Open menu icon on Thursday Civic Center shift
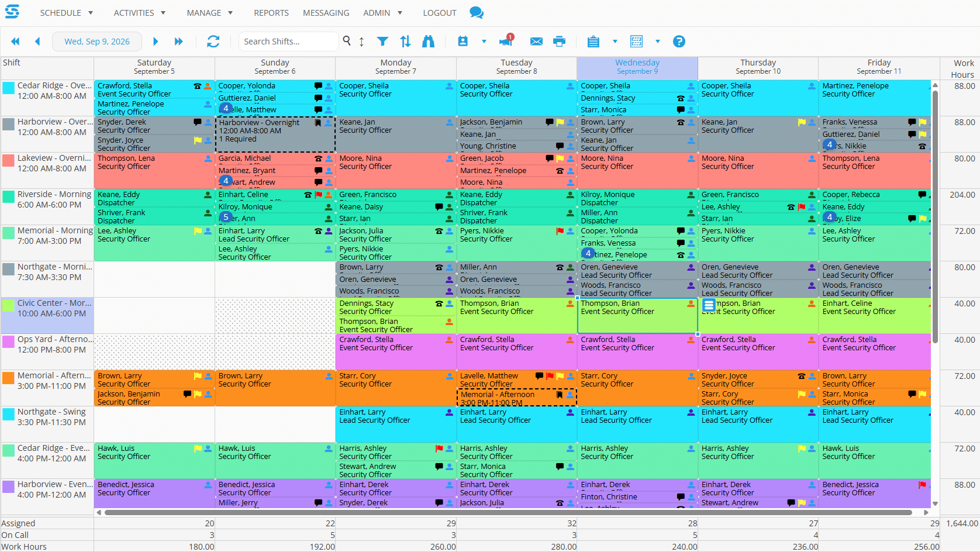Viewport: 980px width, 552px height. (709, 305)
